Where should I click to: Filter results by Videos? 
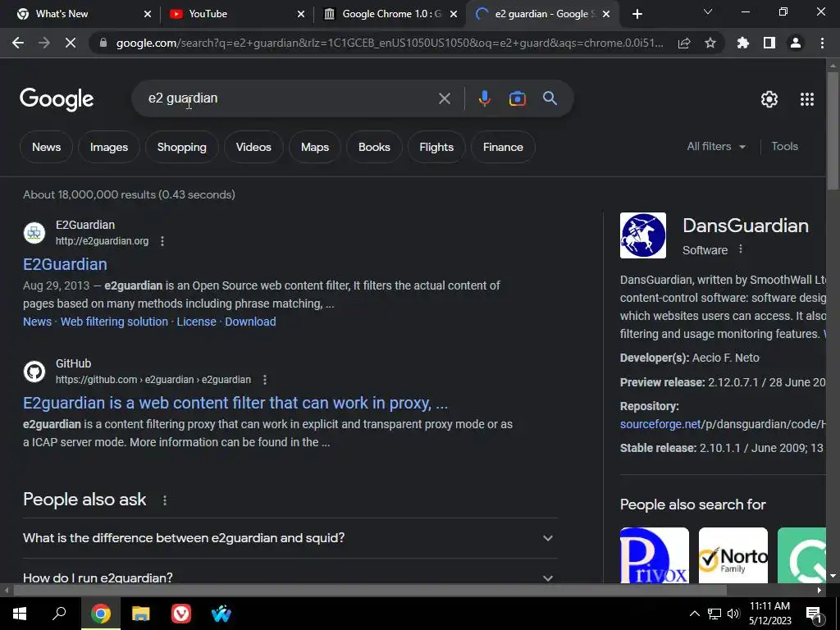[253, 147]
